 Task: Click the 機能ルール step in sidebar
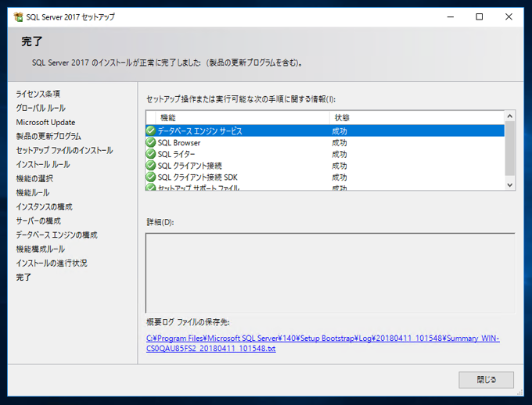pos(33,192)
